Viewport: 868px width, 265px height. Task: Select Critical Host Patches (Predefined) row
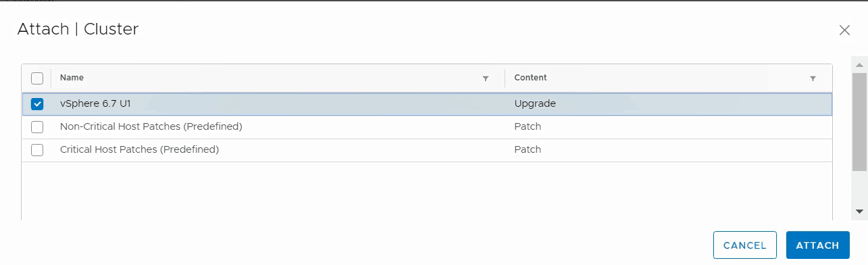(x=427, y=150)
